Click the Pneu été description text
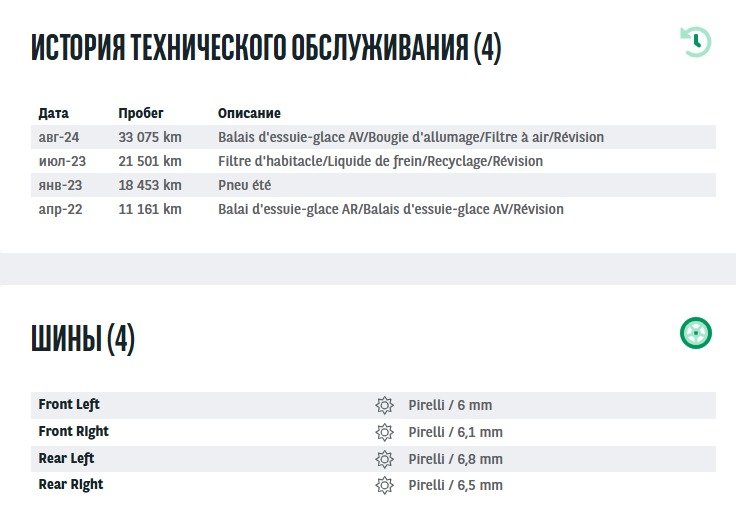The height and width of the screenshot is (521, 736). (x=244, y=185)
